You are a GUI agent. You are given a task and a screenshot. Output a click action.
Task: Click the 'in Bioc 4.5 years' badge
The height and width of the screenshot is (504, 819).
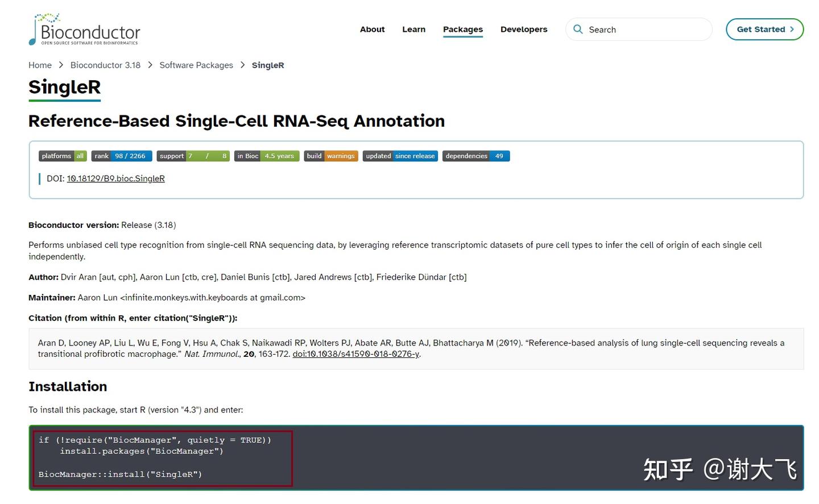click(x=266, y=156)
